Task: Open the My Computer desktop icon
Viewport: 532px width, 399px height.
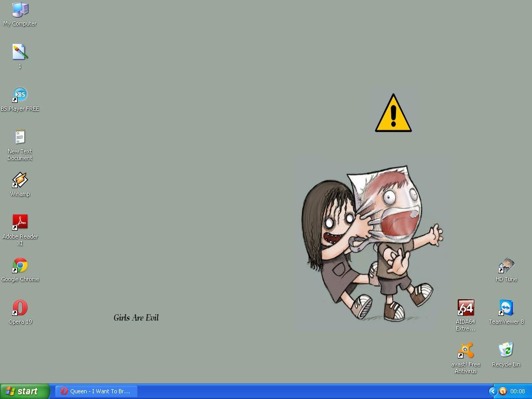Action: (x=20, y=10)
